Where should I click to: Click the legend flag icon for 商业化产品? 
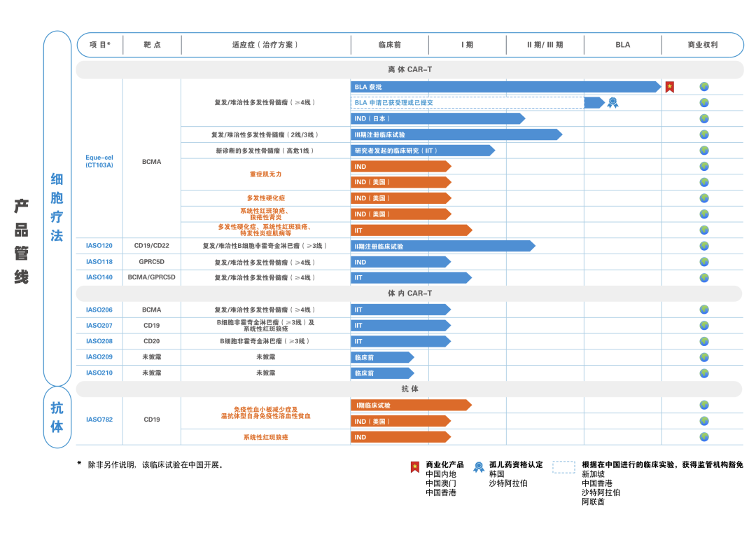(414, 467)
